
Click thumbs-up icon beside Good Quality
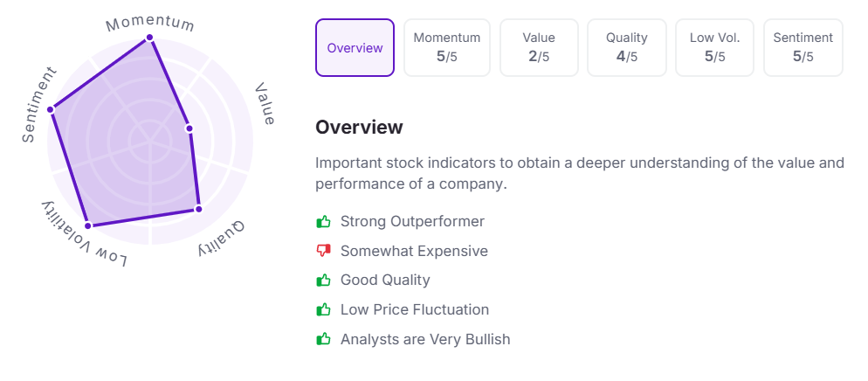[x=324, y=281]
